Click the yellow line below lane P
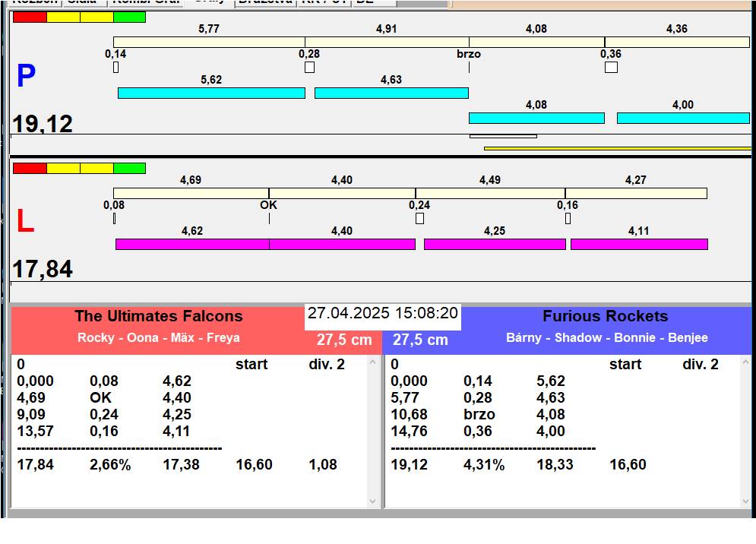 coord(618,149)
